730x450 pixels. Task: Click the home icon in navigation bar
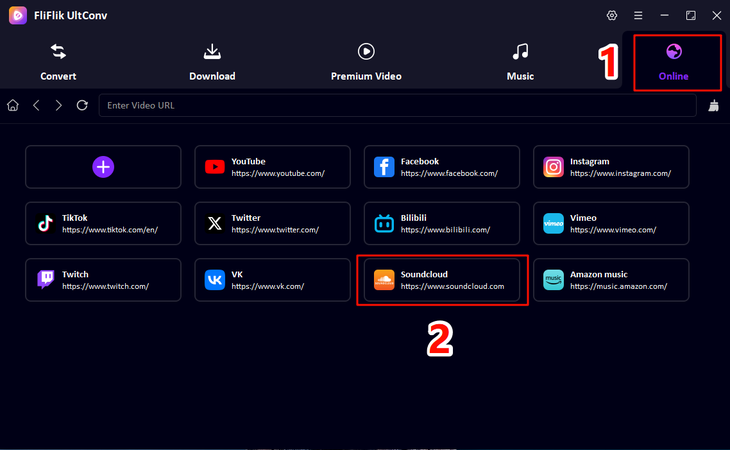coord(13,105)
